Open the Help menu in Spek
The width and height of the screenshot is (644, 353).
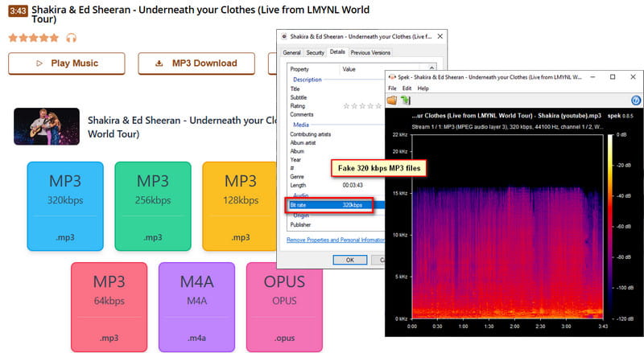tap(423, 88)
